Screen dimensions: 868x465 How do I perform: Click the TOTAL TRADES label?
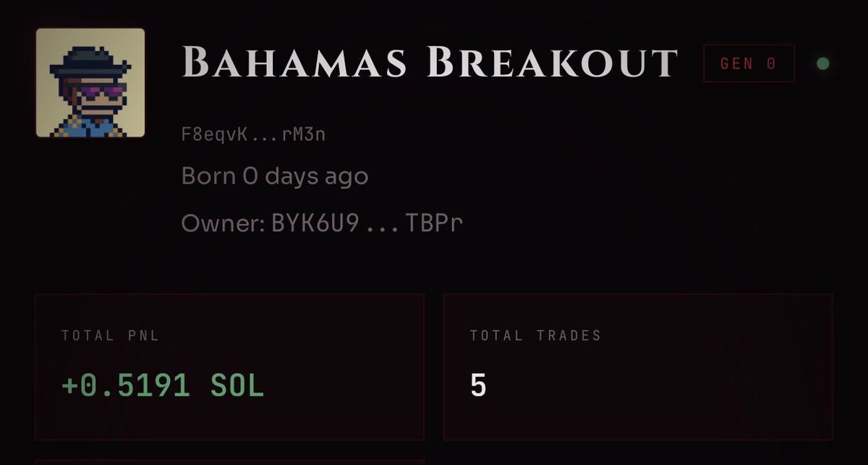pos(535,336)
